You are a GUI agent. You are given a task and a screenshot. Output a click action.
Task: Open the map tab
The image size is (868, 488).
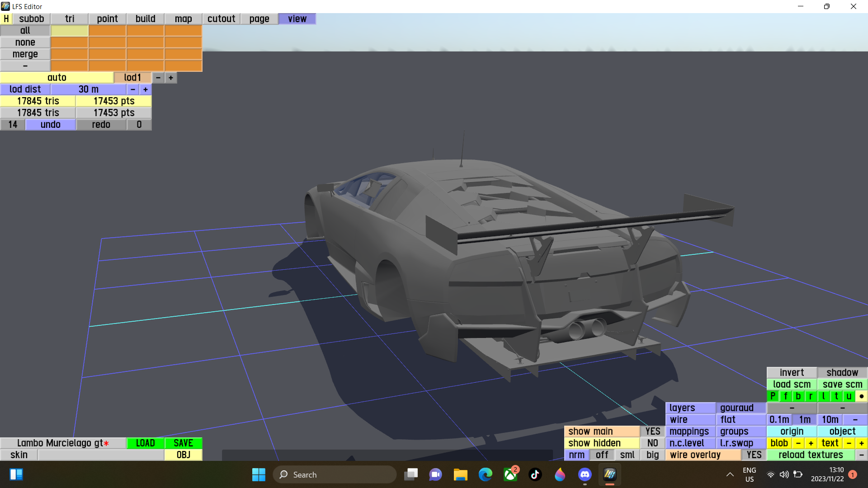(x=183, y=19)
